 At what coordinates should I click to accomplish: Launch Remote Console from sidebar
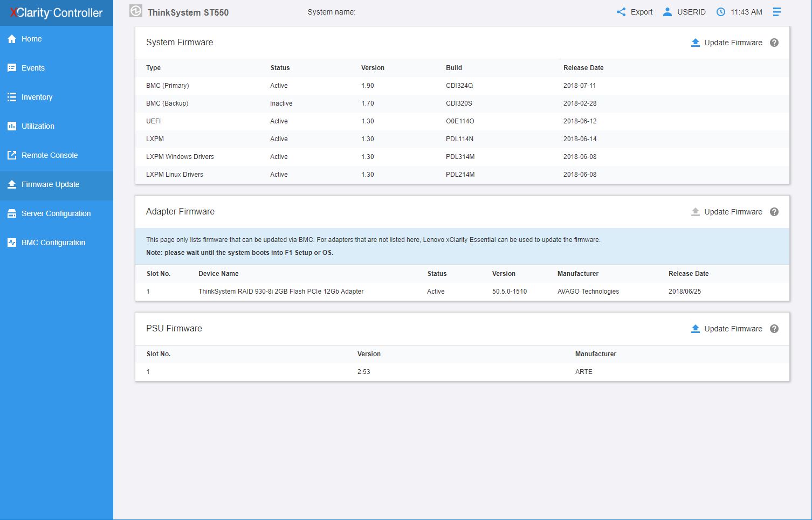point(50,155)
